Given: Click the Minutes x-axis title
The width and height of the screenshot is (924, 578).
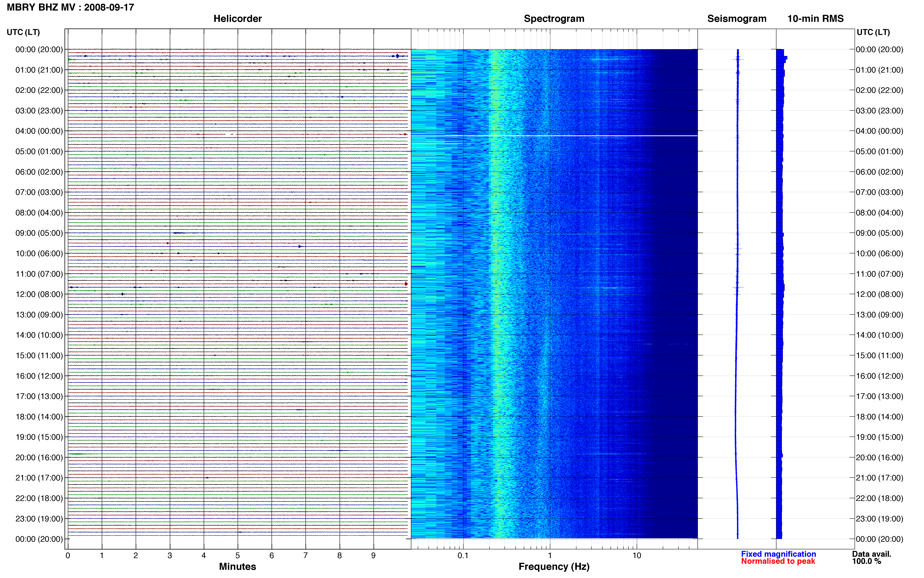Looking at the screenshot, I should pyautogui.click(x=237, y=566).
